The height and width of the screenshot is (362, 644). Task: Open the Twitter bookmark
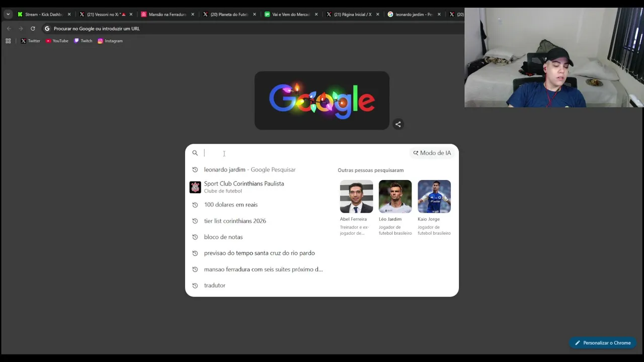[x=30, y=41]
